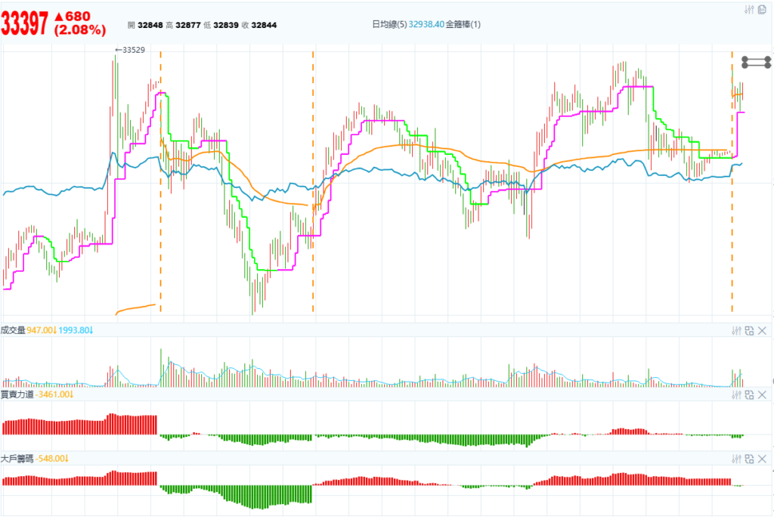Close the 買賣力道 panel
Image resolution: width=774 pixels, height=532 pixels.
[762, 394]
